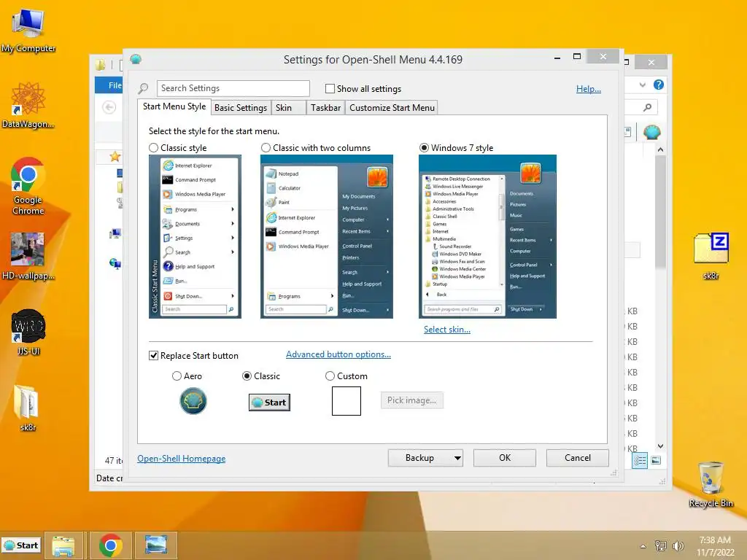The width and height of the screenshot is (747, 560).
Task: Open the DataWagon desktop shortcut
Action: (x=28, y=106)
